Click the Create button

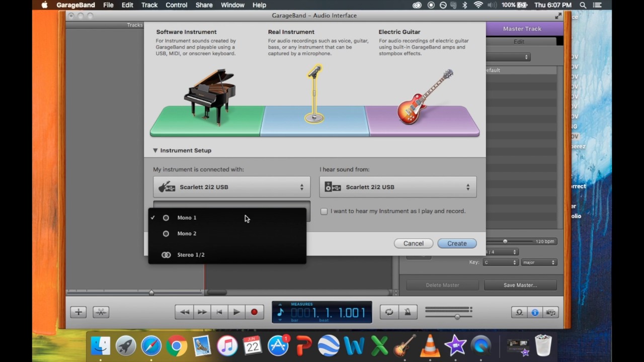[x=457, y=243]
